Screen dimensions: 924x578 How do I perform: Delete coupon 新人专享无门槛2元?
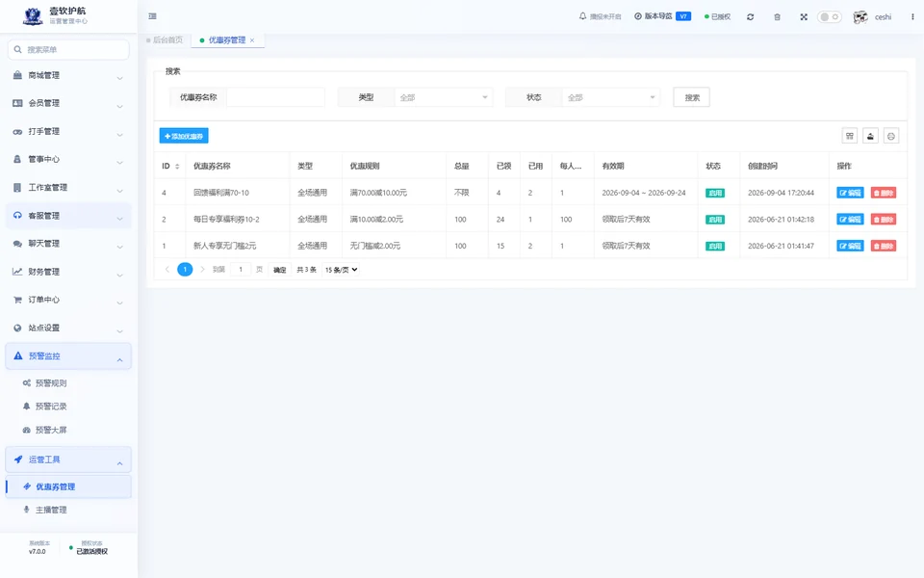tap(884, 246)
